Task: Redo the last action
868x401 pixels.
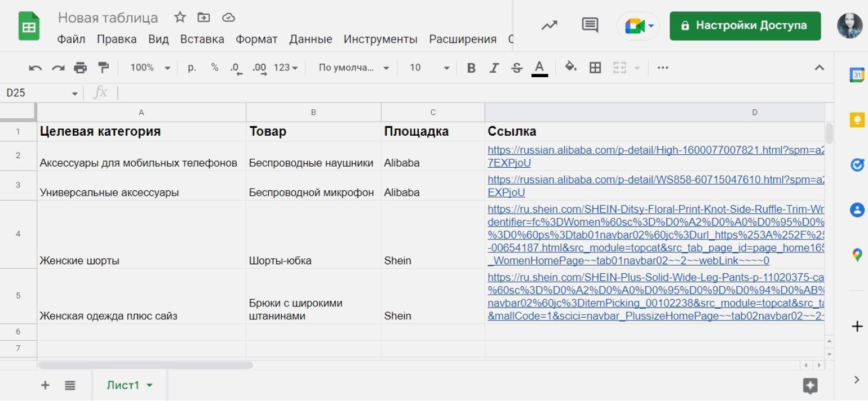Action: tap(58, 68)
